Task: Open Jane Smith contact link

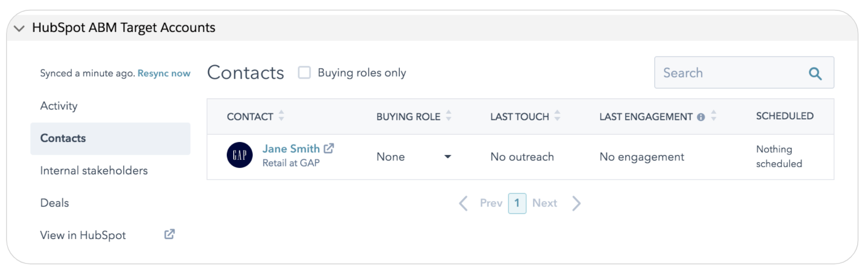Action: point(291,149)
